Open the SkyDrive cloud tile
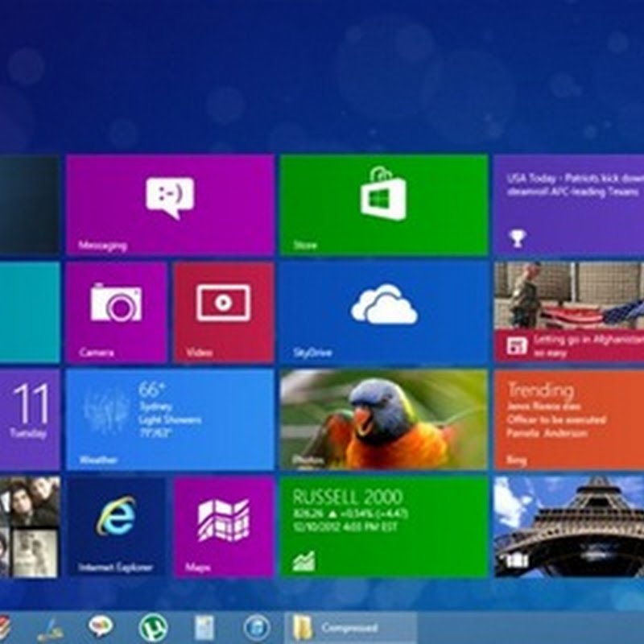 click(x=383, y=312)
